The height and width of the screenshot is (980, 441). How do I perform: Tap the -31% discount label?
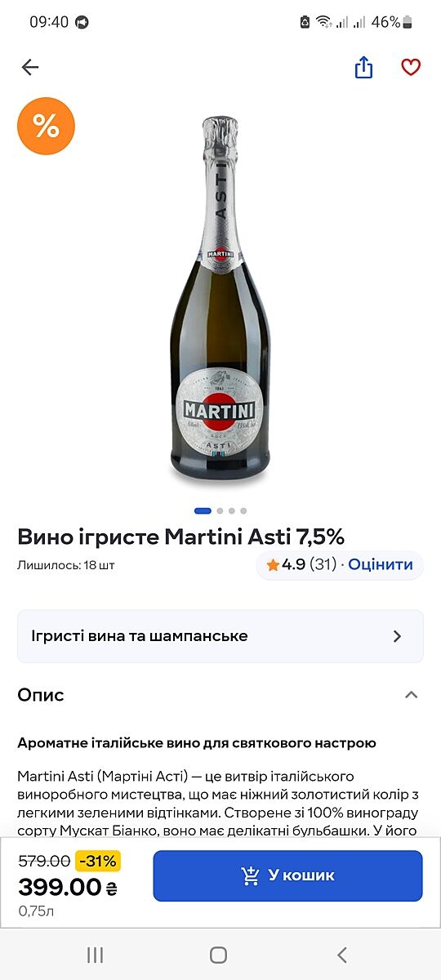coord(98,861)
